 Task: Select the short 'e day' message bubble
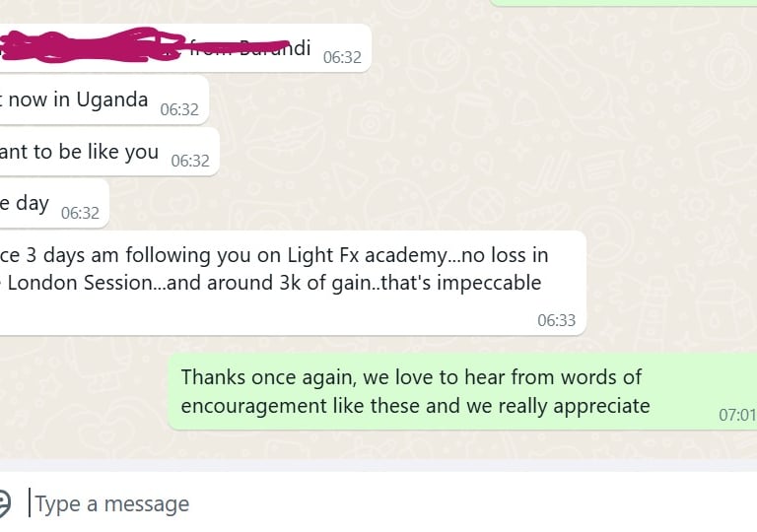[54, 203]
